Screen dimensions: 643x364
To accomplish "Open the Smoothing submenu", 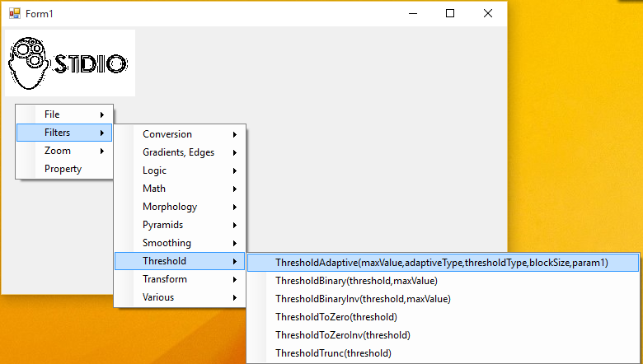I will [x=180, y=243].
